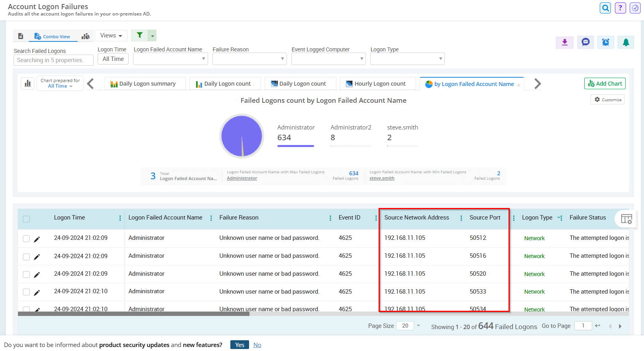Open the Failure Reason filter dropdown

[249, 59]
